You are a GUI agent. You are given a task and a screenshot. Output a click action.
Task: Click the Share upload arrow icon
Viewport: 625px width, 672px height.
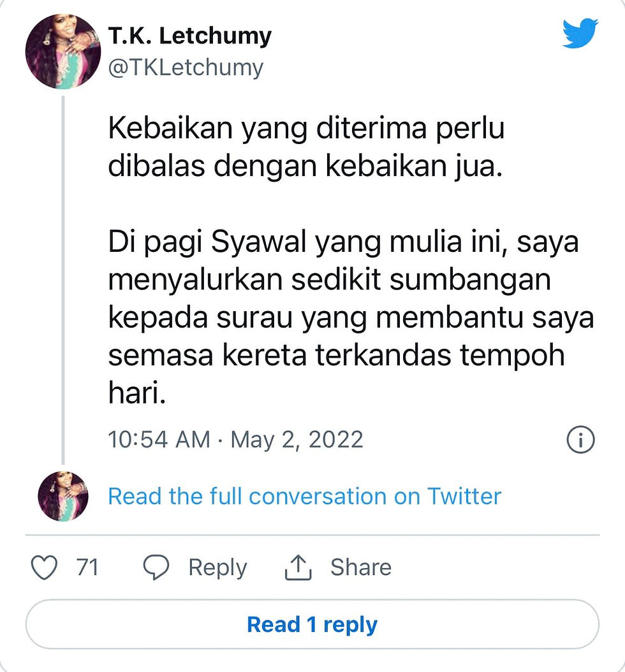(x=297, y=567)
